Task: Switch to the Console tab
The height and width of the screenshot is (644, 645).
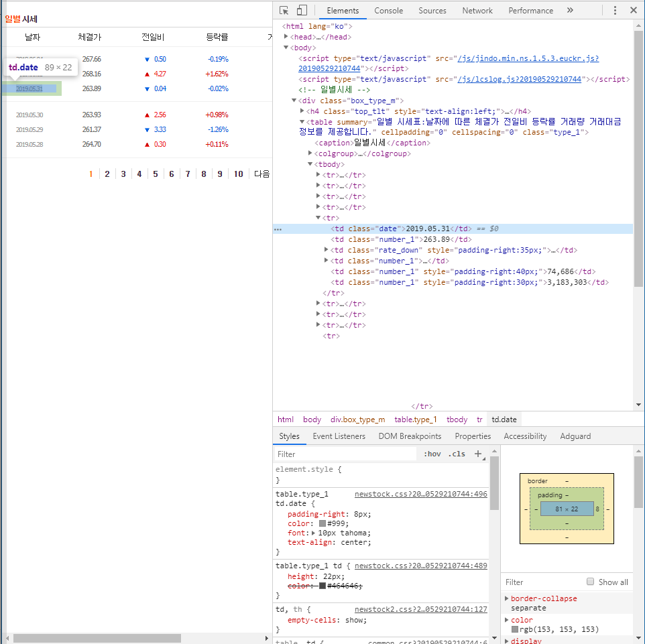Action: pos(388,11)
